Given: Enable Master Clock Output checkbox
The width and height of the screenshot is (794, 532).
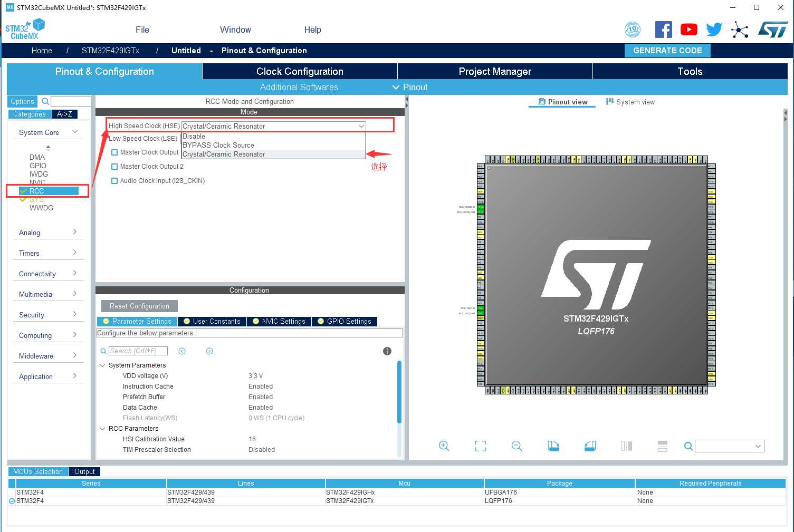Looking at the screenshot, I should click(x=114, y=152).
